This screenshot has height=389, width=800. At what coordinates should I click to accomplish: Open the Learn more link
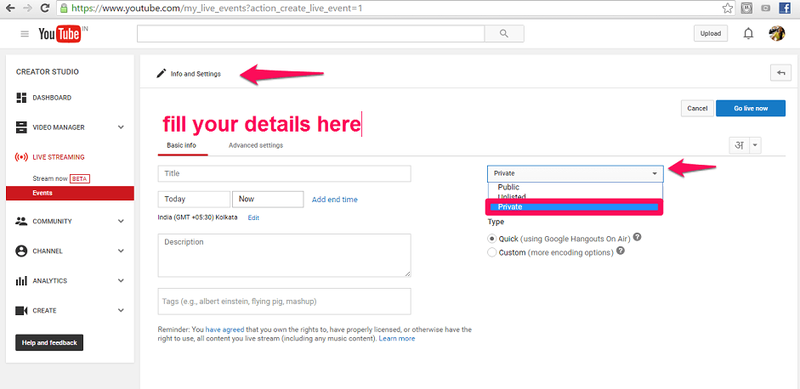point(397,338)
